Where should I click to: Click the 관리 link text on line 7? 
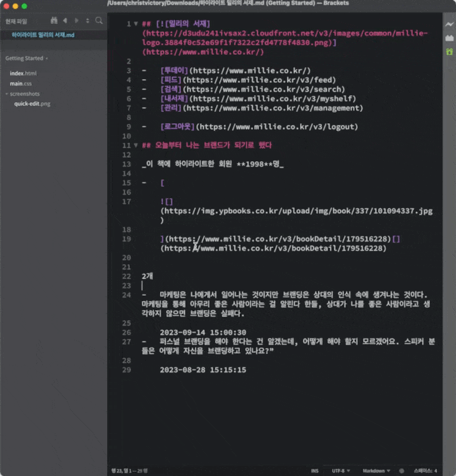[x=171, y=108]
